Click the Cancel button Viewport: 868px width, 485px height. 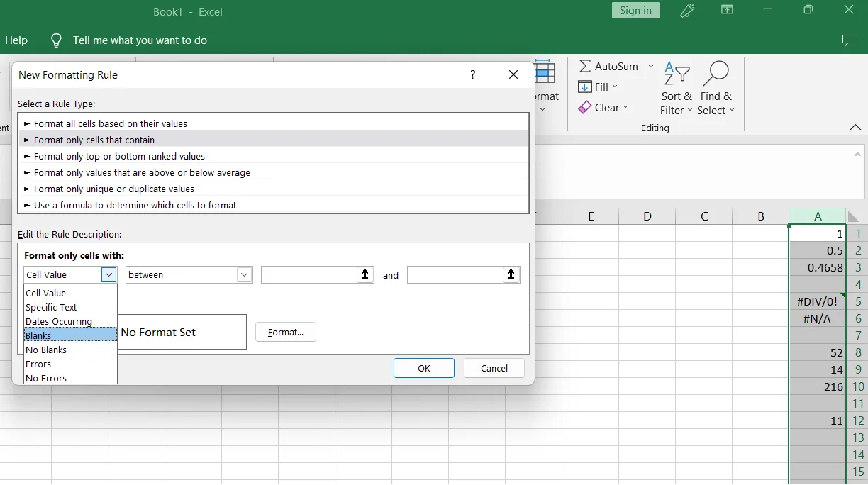pyautogui.click(x=494, y=368)
